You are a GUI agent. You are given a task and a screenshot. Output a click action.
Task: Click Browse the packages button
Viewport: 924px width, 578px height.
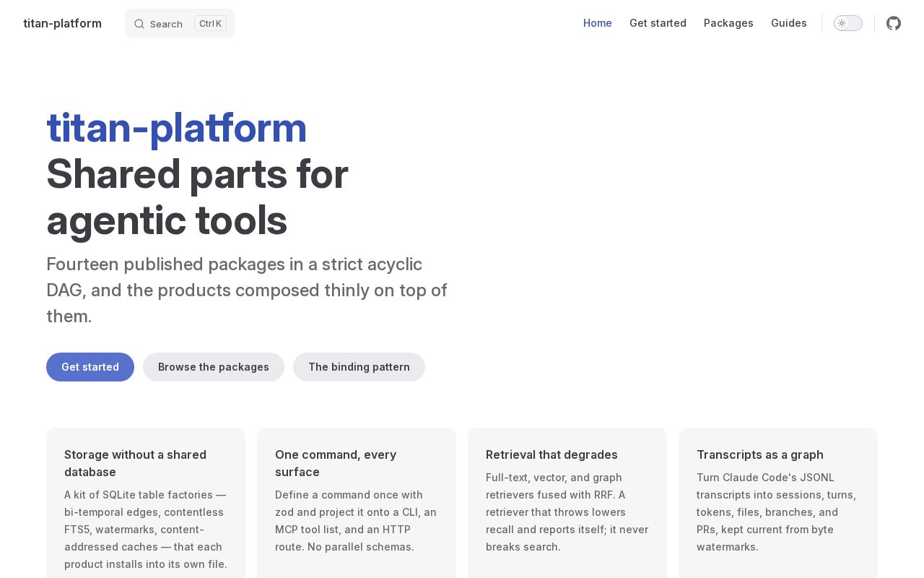(x=214, y=367)
